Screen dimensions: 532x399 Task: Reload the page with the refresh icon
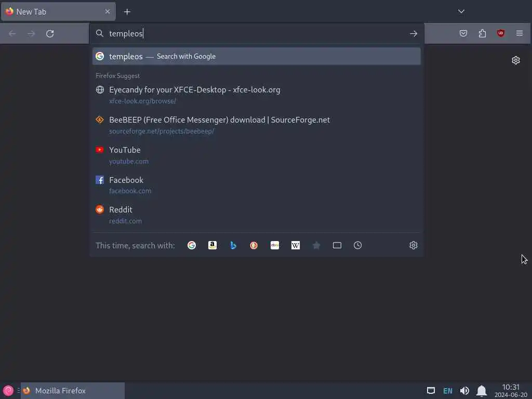(50, 34)
